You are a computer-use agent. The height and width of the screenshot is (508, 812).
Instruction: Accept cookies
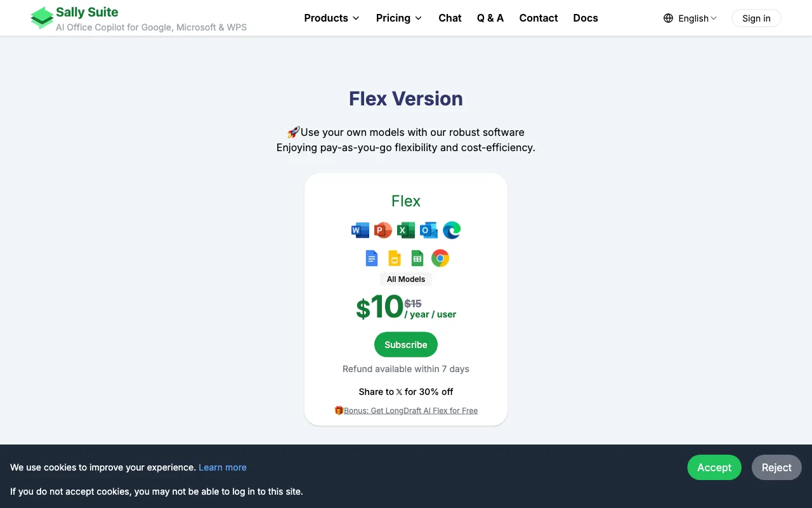coord(714,467)
